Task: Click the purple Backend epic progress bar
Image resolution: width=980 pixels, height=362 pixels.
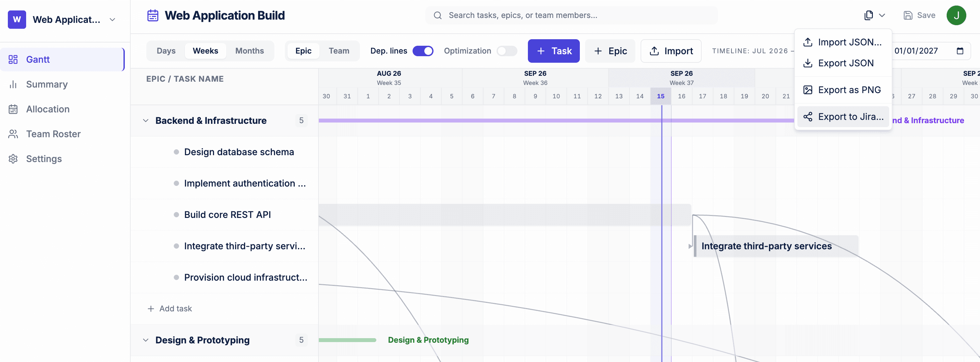Action: point(556,121)
